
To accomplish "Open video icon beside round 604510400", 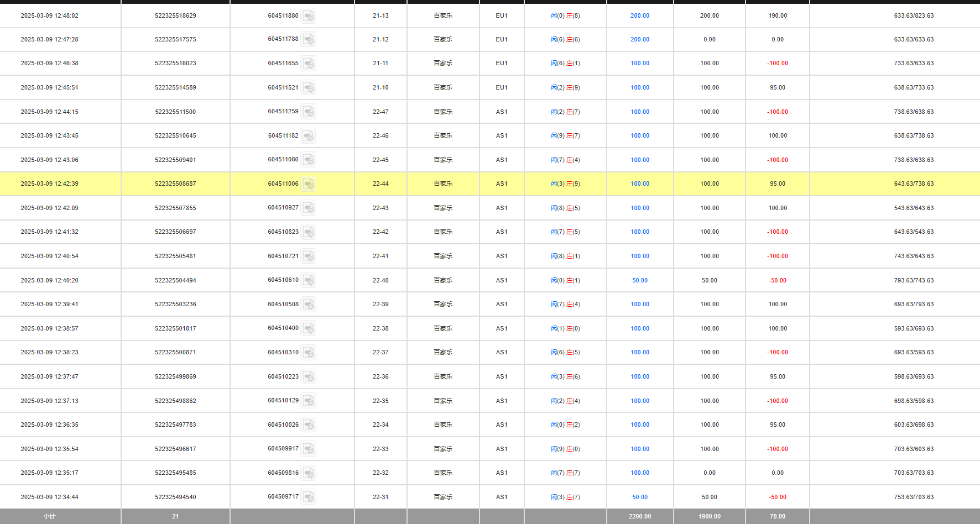I will [x=309, y=329].
